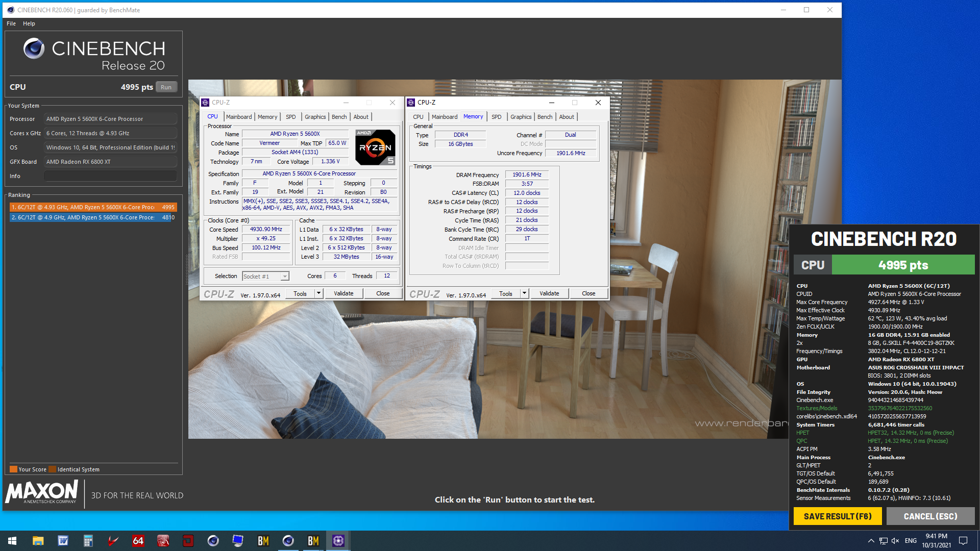
Task: Click the orange Your Score legend swatch
Action: click(x=13, y=469)
